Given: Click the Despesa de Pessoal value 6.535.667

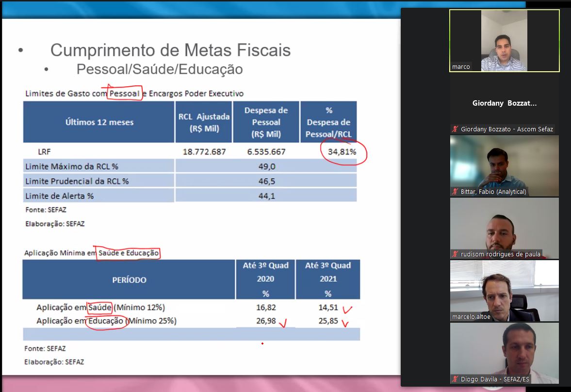Looking at the screenshot, I should (x=266, y=152).
